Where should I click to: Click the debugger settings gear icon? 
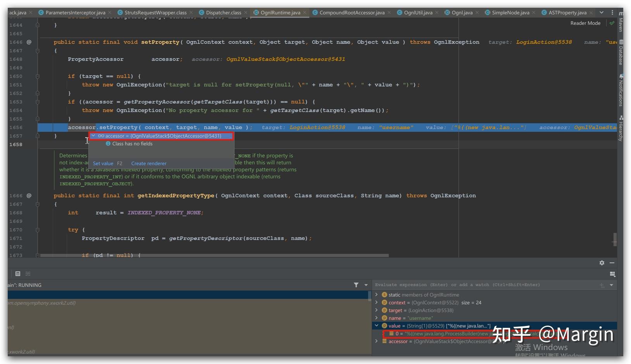point(602,263)
